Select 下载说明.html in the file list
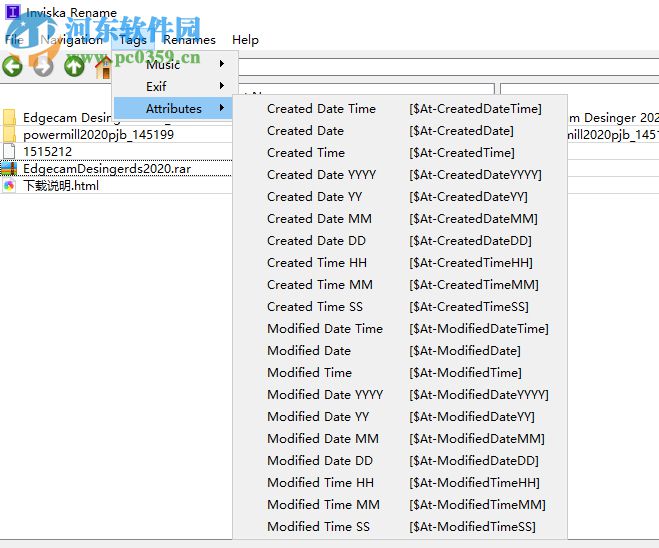The height and width of the screenshot is (548, 659). pos(116,185)
